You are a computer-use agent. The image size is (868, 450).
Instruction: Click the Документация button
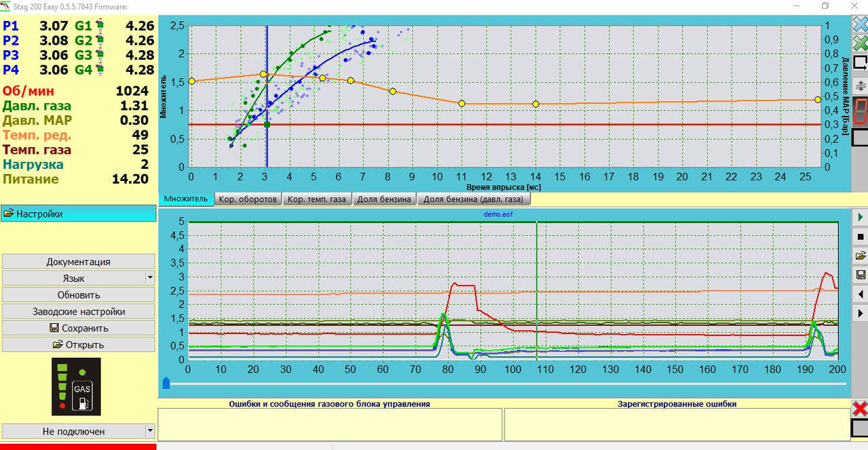point(78,262)
